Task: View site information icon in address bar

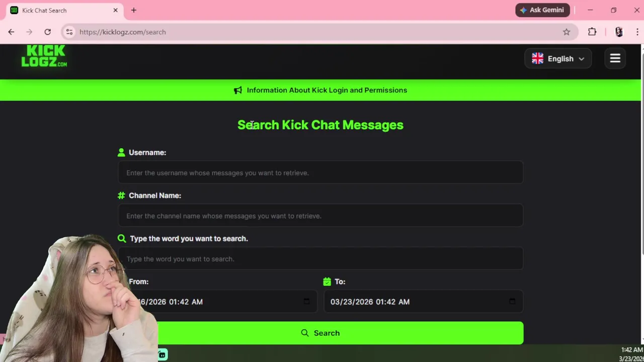Action: coord(69,32)
